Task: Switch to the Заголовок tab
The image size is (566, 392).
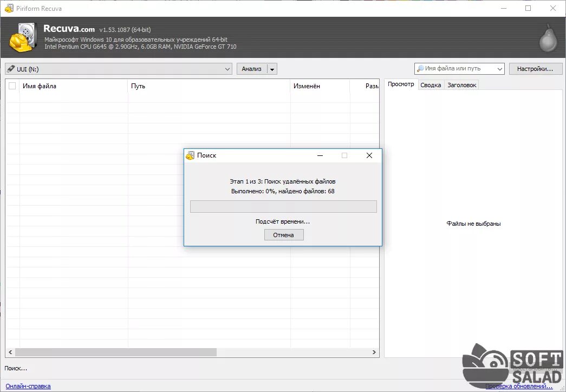Action: point(461,85)
